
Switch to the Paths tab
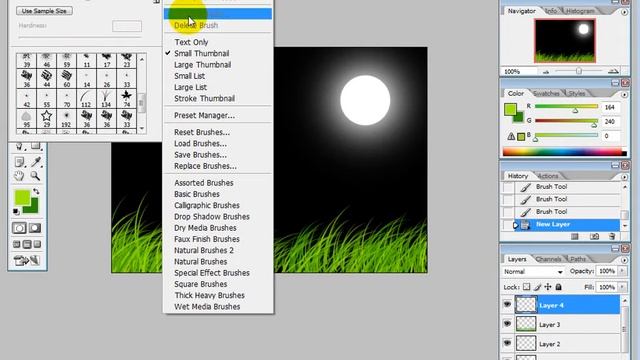(578, 259)
